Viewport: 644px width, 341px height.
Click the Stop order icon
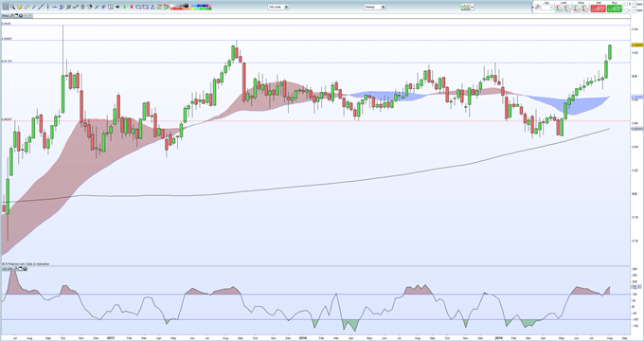coord(577,9)
